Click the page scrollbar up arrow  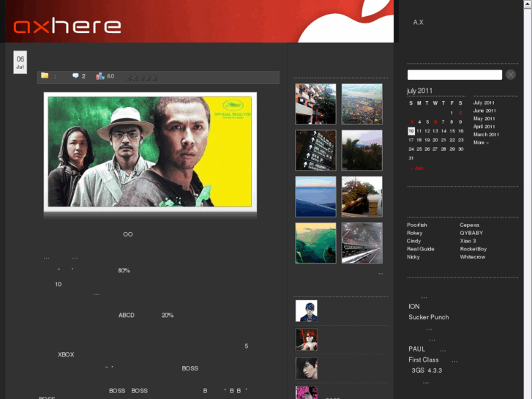tap(528, 4)
